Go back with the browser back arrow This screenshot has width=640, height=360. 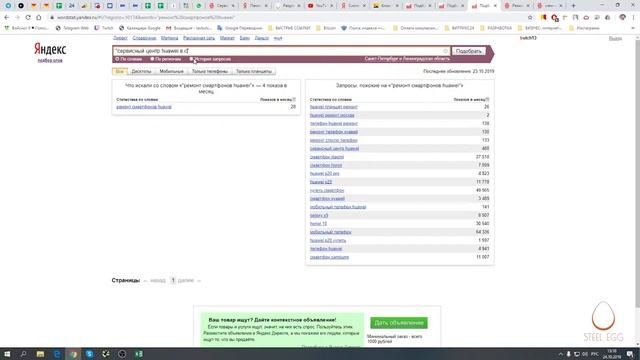pyautogui.click(x=7, y=18)
